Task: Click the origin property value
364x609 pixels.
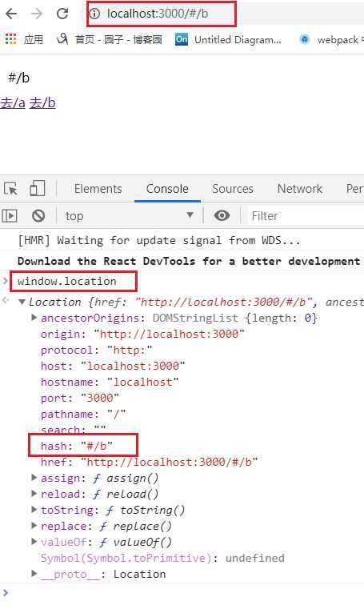Action: click(169, 334)
